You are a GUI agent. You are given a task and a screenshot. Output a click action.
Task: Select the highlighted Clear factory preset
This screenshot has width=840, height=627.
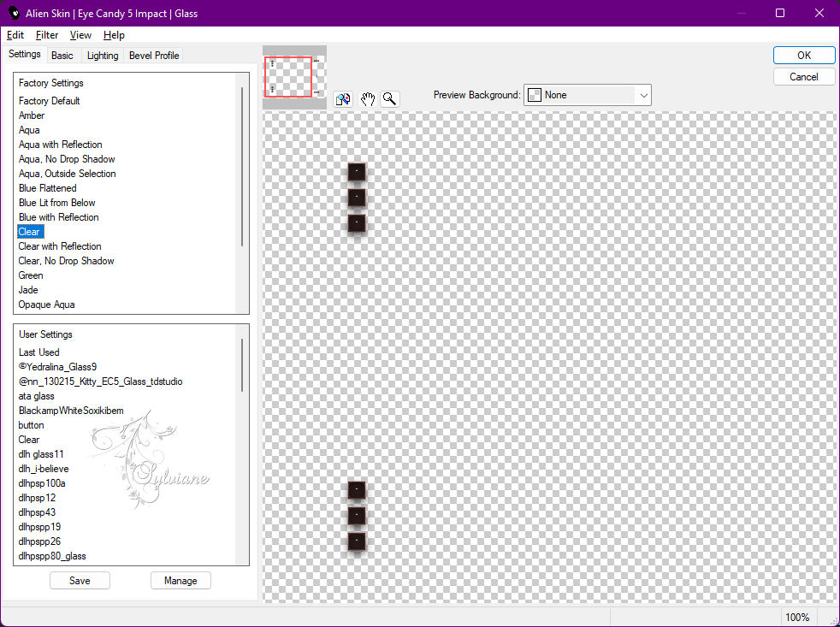pyautogui.click(x=30, y=232)
